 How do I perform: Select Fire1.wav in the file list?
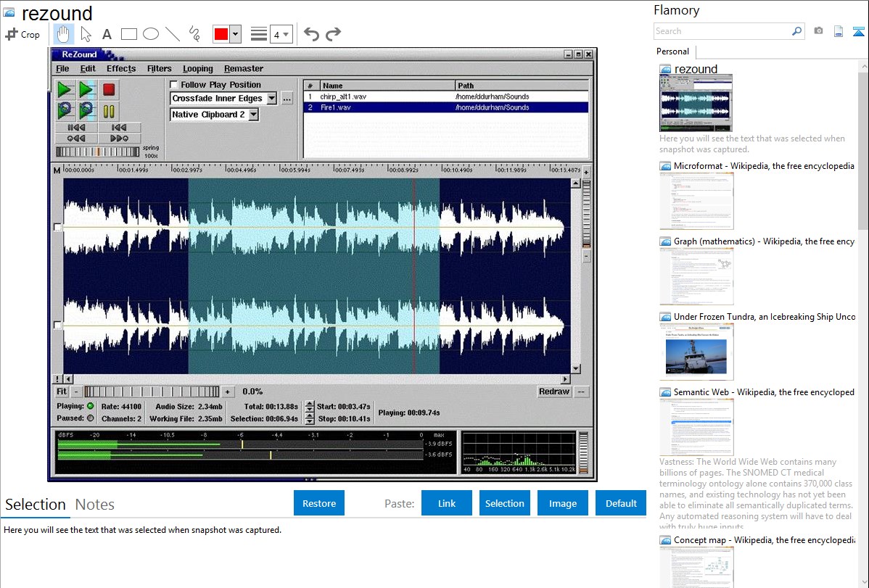(446, 107)
